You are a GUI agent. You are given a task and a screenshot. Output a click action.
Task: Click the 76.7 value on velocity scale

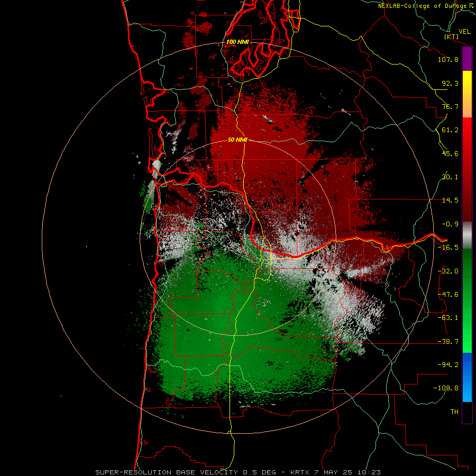pos(450,106)
